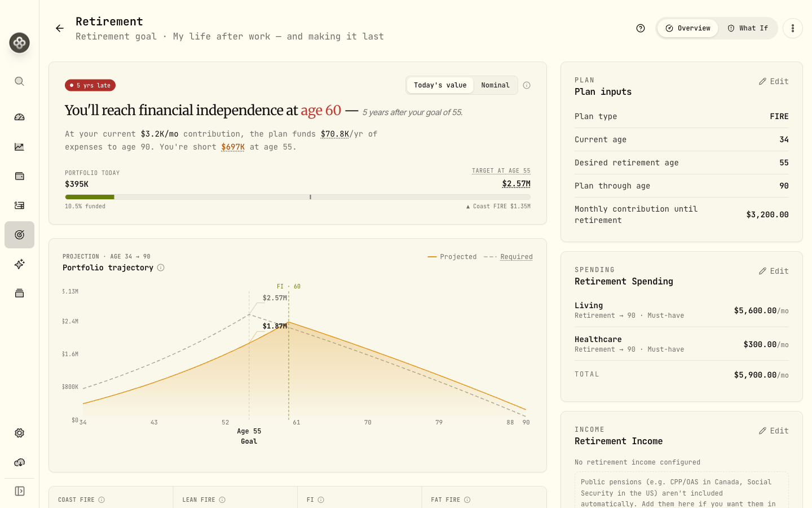Image resolution: width=812 pixels, height=508 pixels.
Task: Click the Coast FIRE $1.35M marker label
Action: coord(498,207)
